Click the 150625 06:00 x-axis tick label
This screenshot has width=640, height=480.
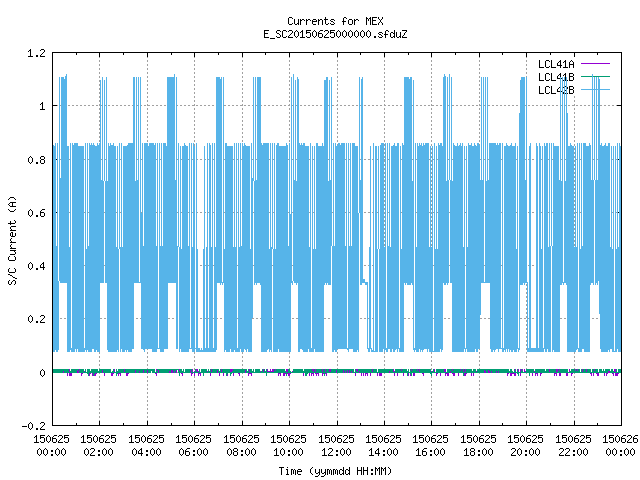coord(193,446)
